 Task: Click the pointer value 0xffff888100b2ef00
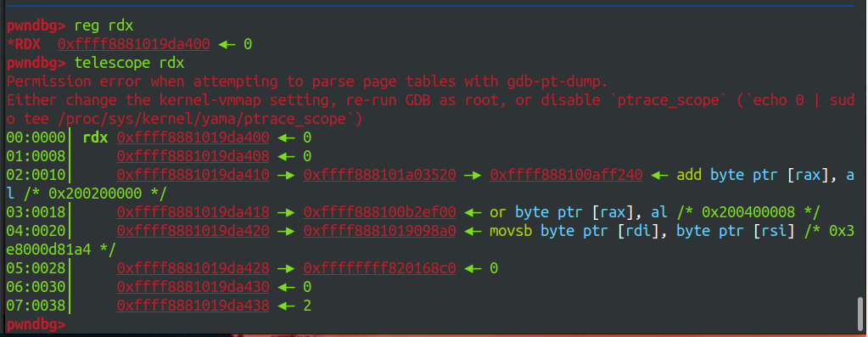point(379,212)
